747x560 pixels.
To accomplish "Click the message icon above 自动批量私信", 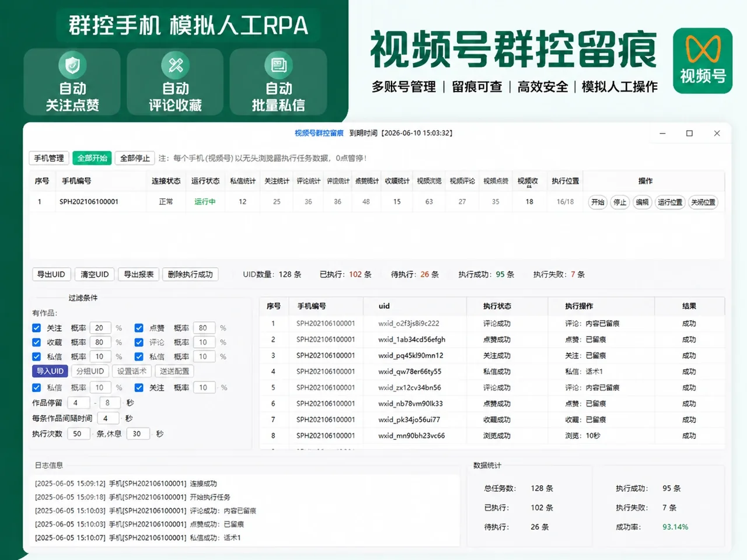I will 278,65.
